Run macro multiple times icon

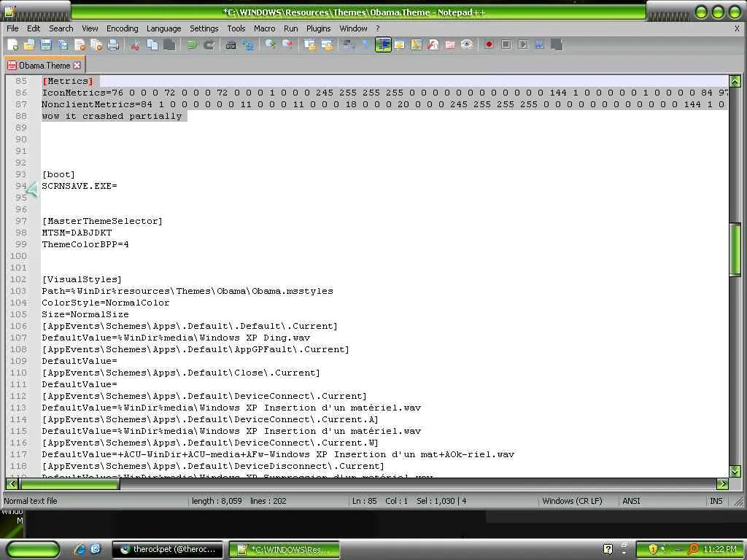[x=539, y=44]
